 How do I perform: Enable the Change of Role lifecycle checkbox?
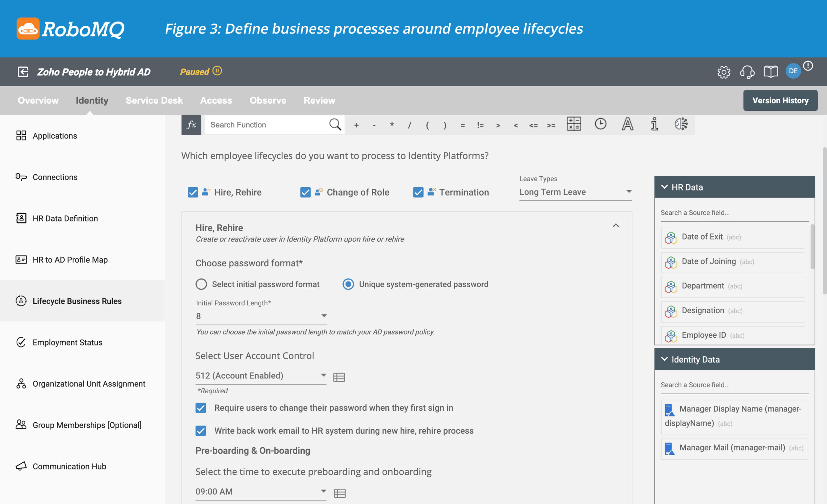click(x=305, y=191)
